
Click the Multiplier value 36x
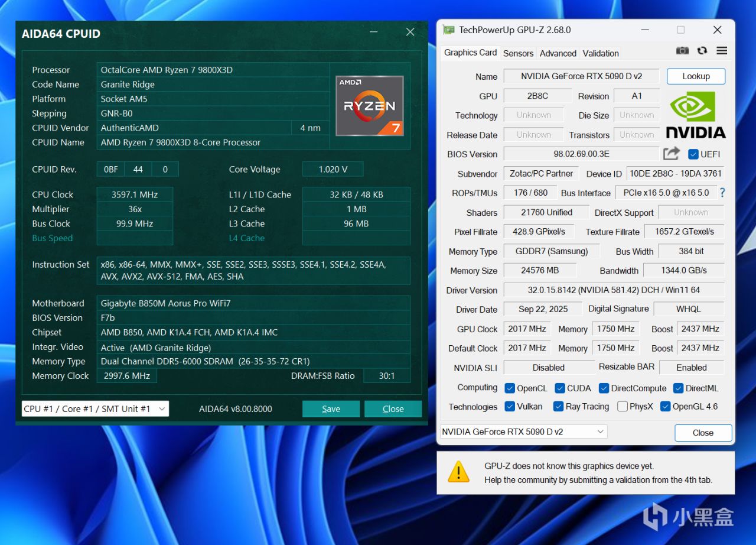click(135, 209)
